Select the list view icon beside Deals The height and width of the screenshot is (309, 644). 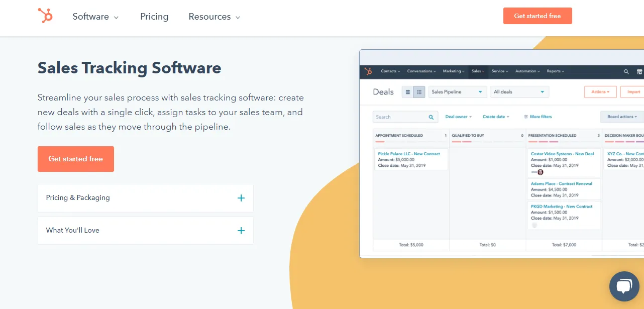407,92
